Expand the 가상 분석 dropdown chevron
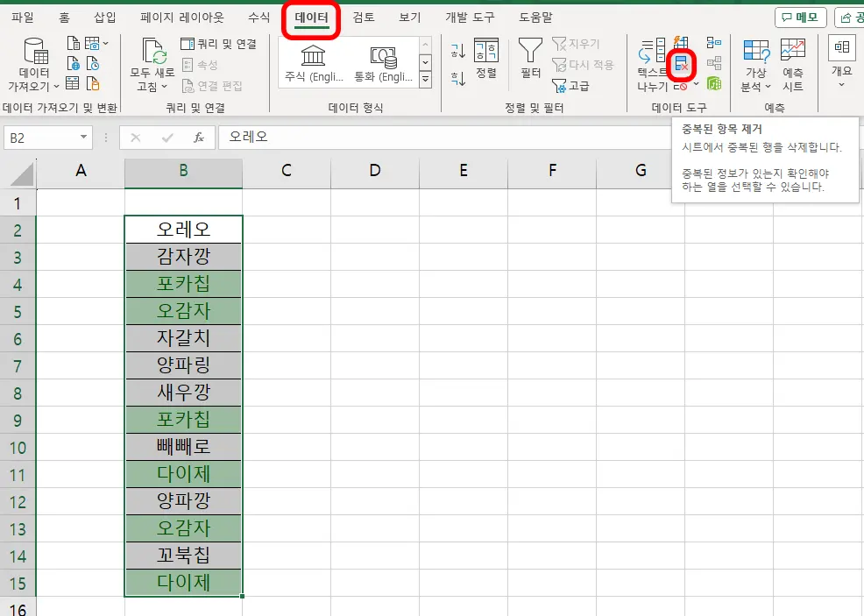864x616 pixels. [x=768, y=86]
